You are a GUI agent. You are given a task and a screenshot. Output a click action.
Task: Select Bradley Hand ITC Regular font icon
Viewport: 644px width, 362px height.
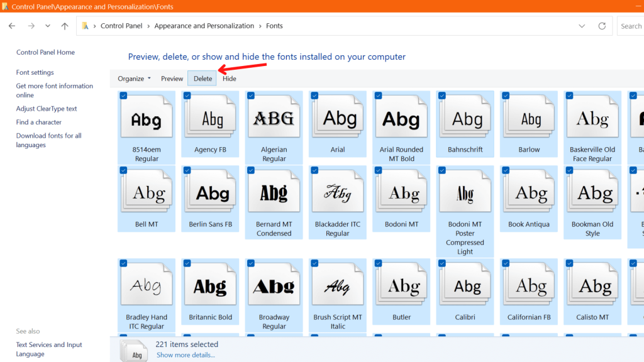pos(147,284)
